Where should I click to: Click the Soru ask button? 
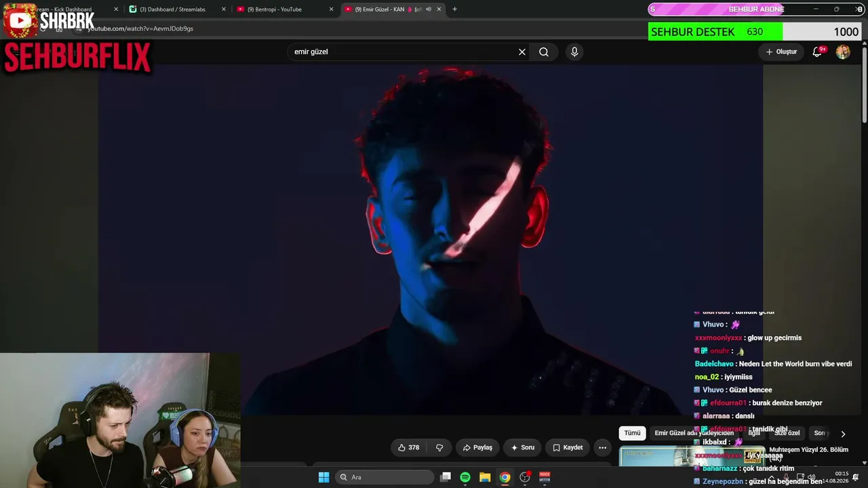523,447
